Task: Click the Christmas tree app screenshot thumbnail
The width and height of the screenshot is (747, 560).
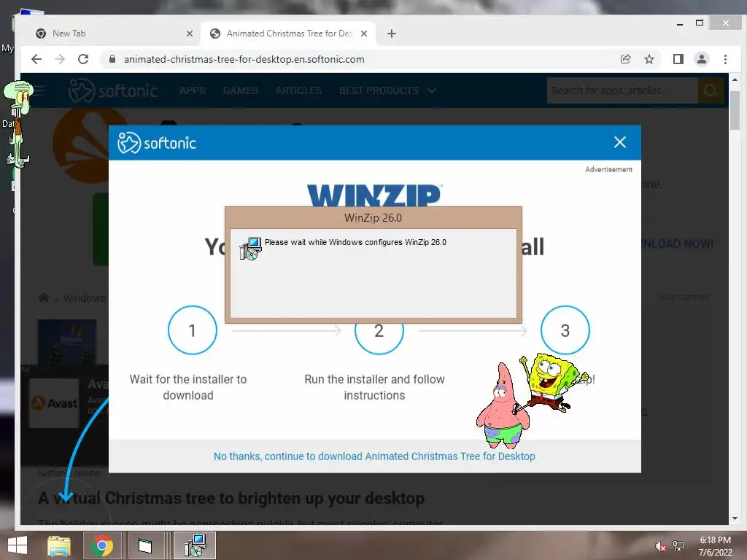Action: (x=67, y=342)
